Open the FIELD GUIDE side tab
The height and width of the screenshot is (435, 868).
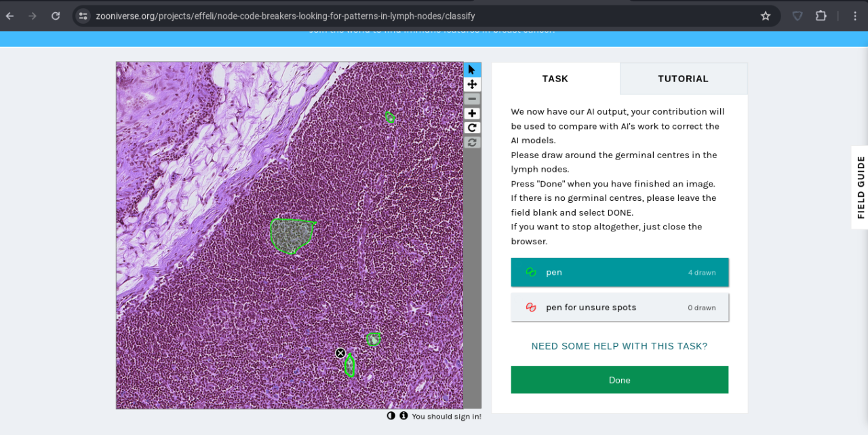pyautogui.click(x=860, y=187)
